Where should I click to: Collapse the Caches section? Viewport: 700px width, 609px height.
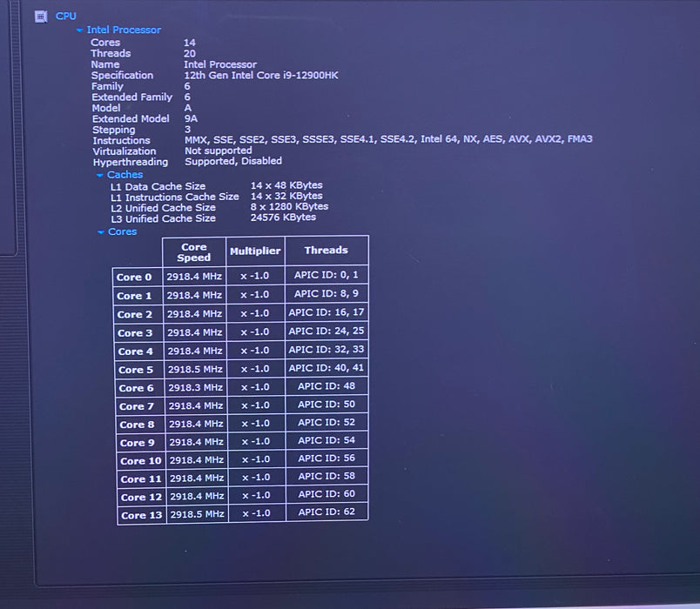[x=100, y=176]
